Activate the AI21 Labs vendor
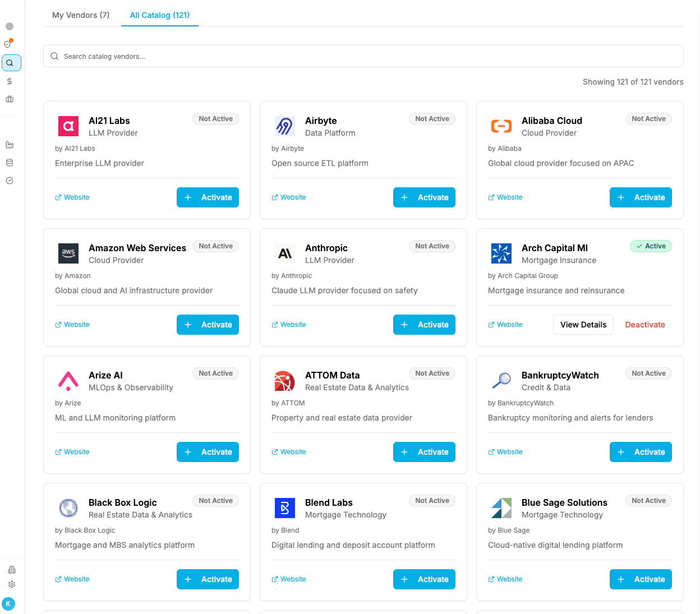 tap(208, 197)
